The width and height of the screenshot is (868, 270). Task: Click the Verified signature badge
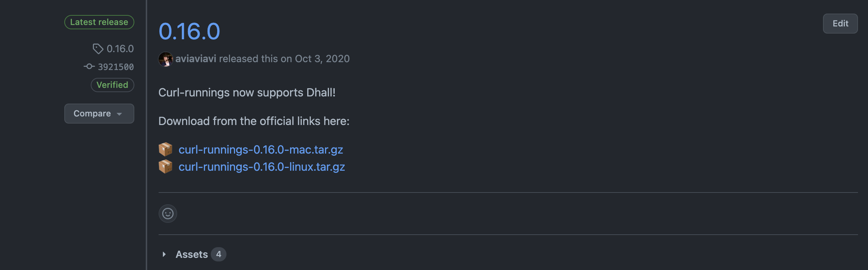tap(112, 85)
